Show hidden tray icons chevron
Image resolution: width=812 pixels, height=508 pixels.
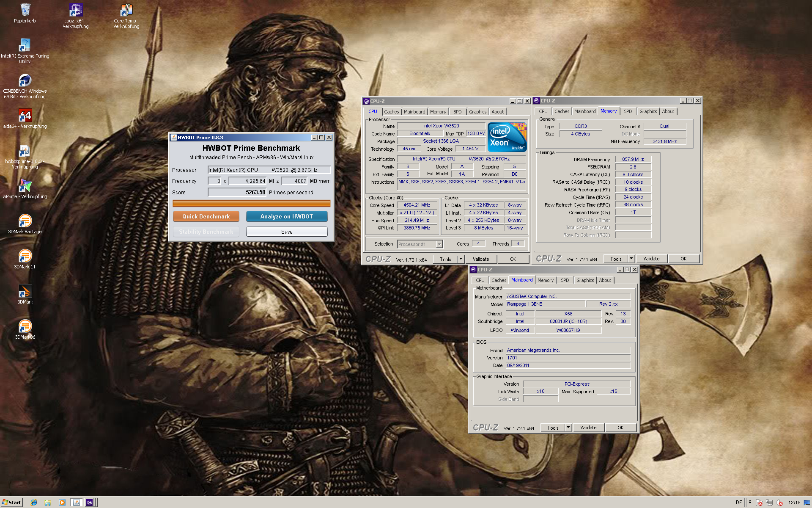(x=750, y=502)
